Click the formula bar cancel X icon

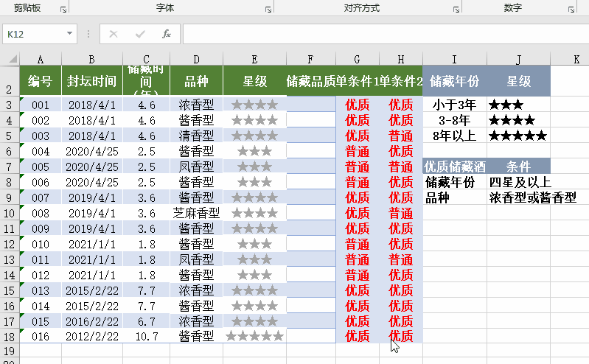coord(114,34)
